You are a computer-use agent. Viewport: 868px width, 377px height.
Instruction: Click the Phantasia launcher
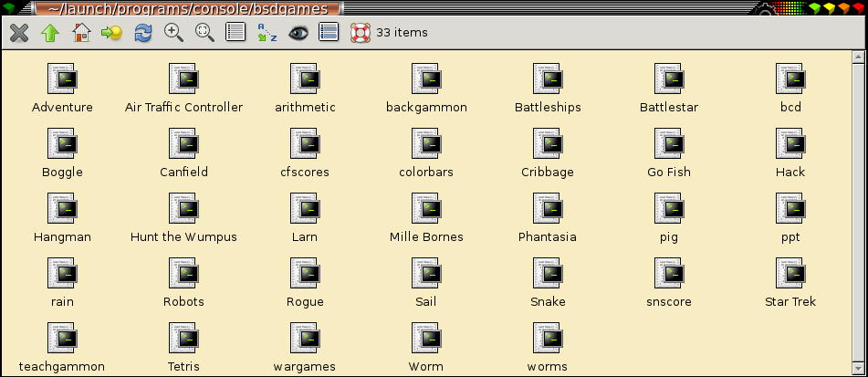point(548,218)
